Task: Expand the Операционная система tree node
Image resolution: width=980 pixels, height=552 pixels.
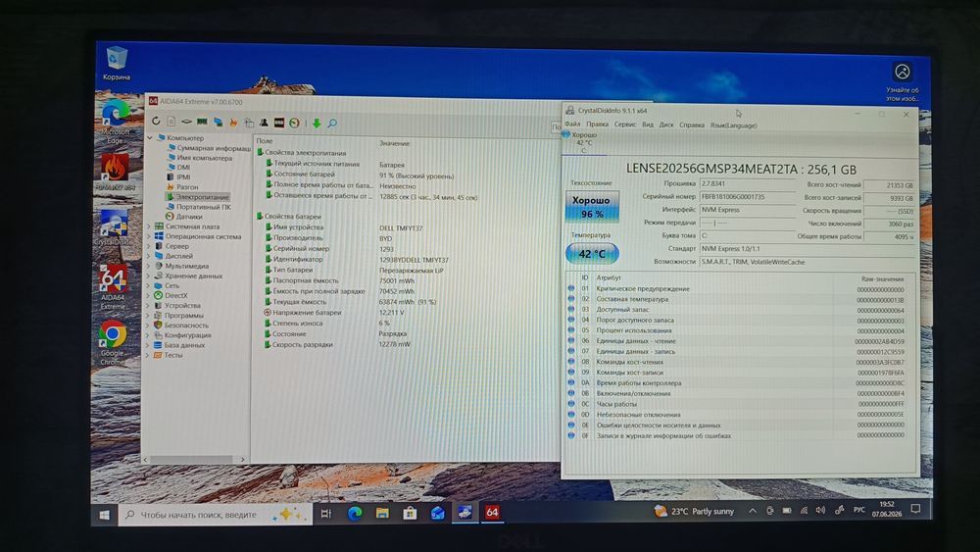Action: click(149, 236)
